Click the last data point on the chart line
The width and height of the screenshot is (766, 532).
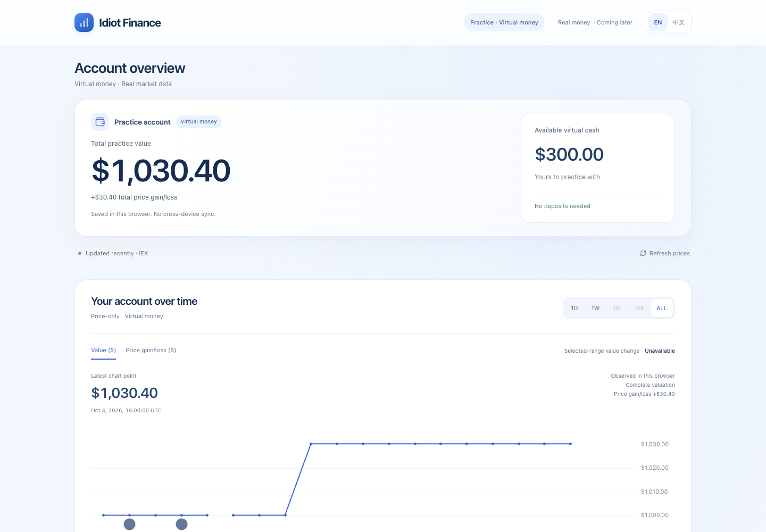click(x=571, y=444)
